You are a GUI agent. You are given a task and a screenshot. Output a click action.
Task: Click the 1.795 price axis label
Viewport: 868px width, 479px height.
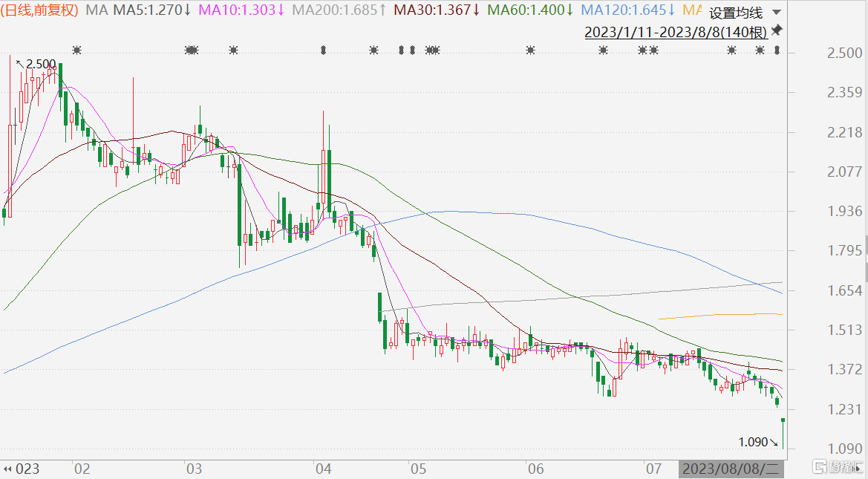845,251
